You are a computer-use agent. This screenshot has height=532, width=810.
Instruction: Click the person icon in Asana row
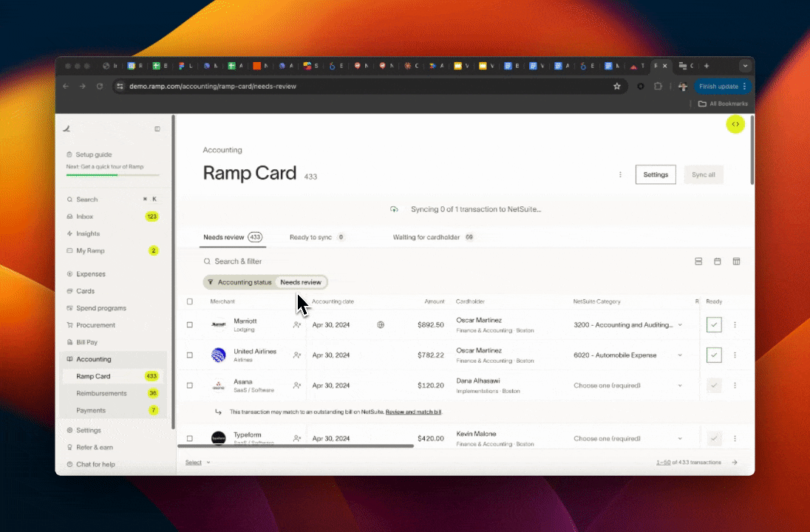click(297, 385)
